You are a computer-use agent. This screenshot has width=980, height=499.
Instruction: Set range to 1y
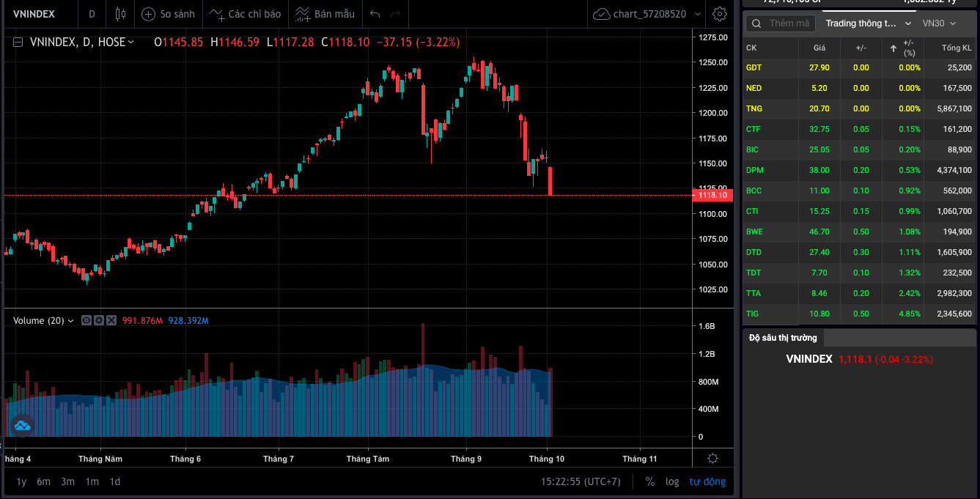(21, 481)
